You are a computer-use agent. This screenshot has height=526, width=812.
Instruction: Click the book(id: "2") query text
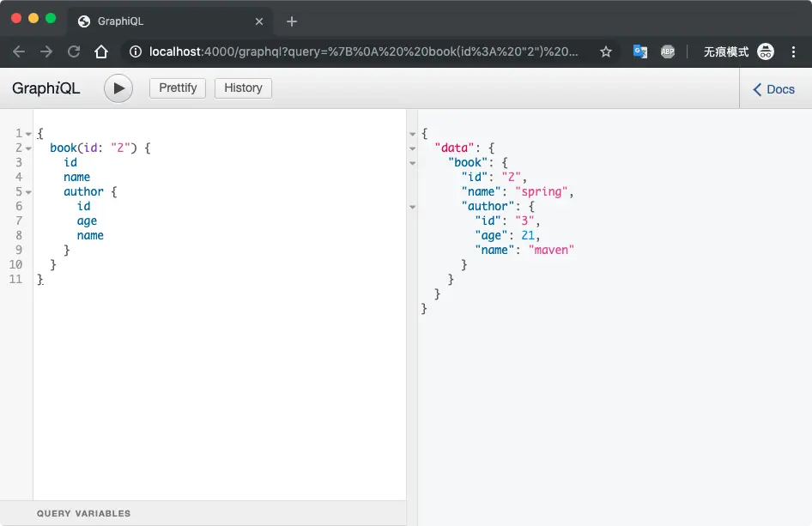94,148
